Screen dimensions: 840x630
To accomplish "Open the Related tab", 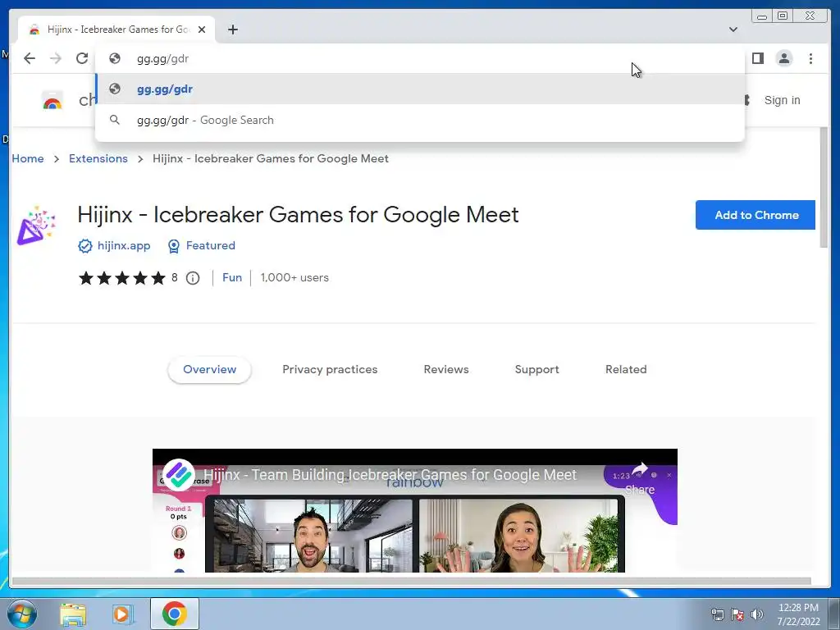I will coord(626,370).
